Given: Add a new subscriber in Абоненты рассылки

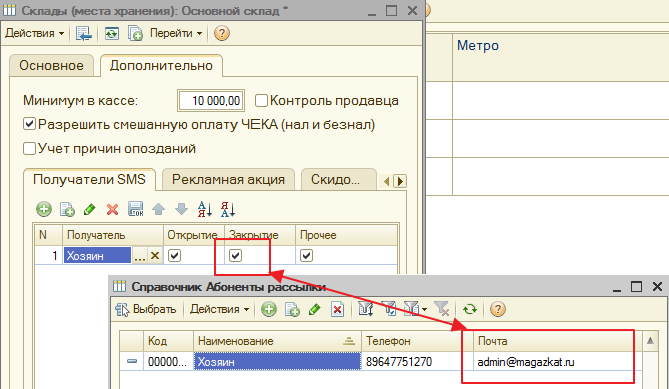Looking at the screenshot, I should (x=268, y=309).
